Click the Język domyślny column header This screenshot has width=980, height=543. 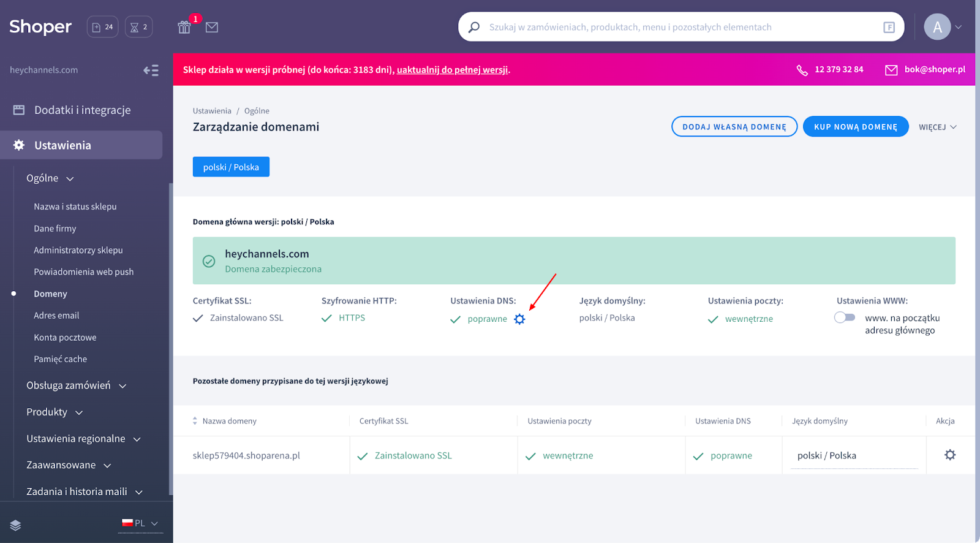click(x=820, y=421)
